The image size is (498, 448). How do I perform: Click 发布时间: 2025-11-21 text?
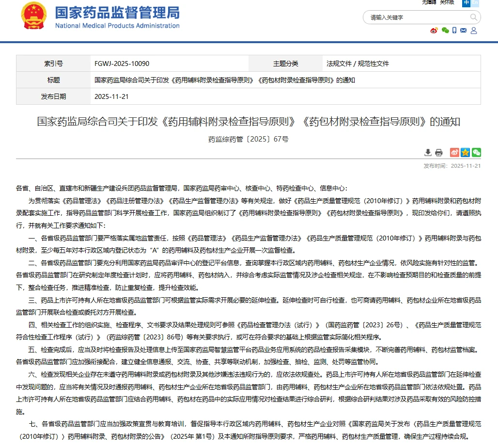[452, 166]
